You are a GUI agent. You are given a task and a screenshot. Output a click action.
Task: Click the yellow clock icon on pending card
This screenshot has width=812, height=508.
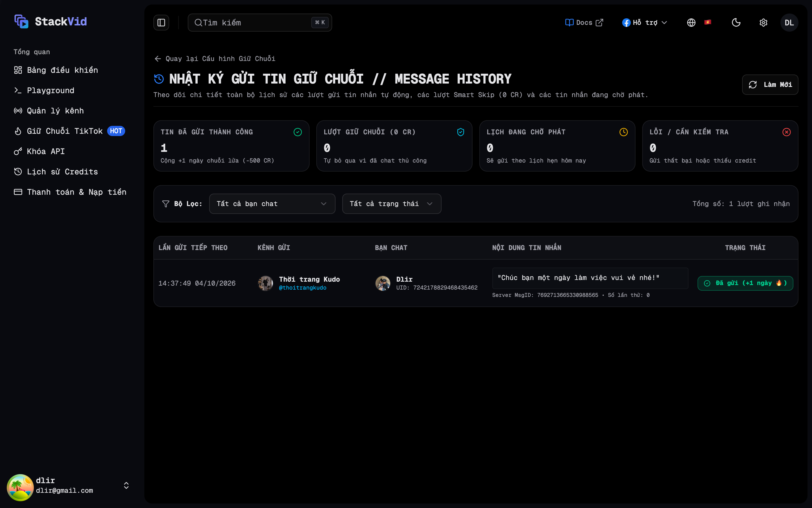623,132
